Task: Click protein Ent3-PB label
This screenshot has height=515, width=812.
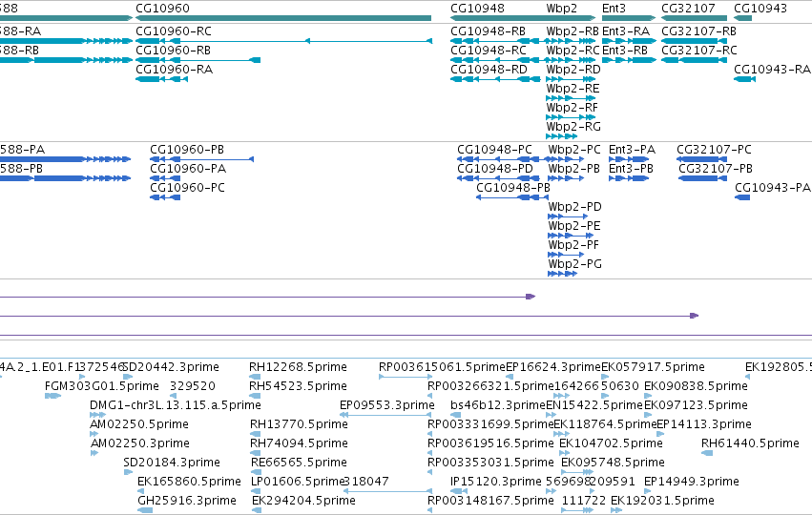Action: pyautogui.click(x=631, y=169)
